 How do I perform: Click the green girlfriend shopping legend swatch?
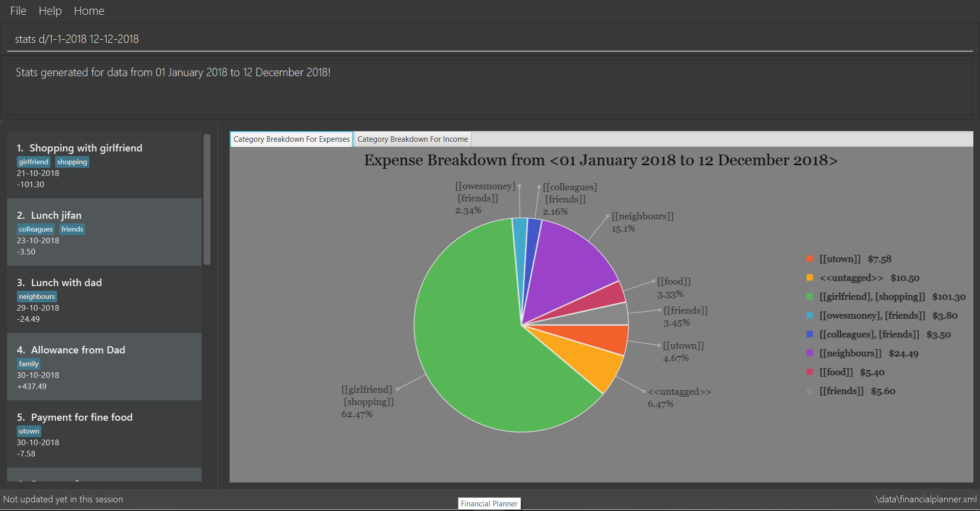tap(810, 297)
